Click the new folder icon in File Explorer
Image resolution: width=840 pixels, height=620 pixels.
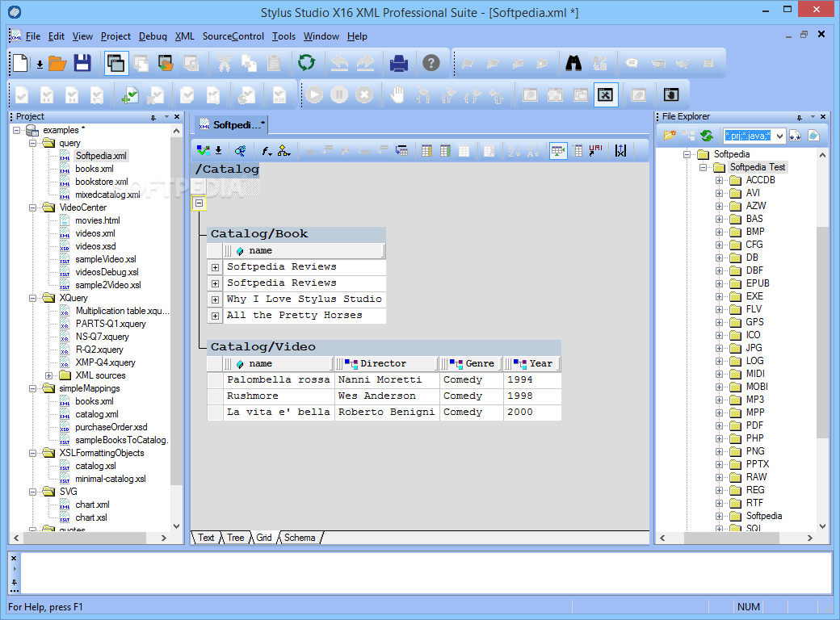[x=670, y=136]
